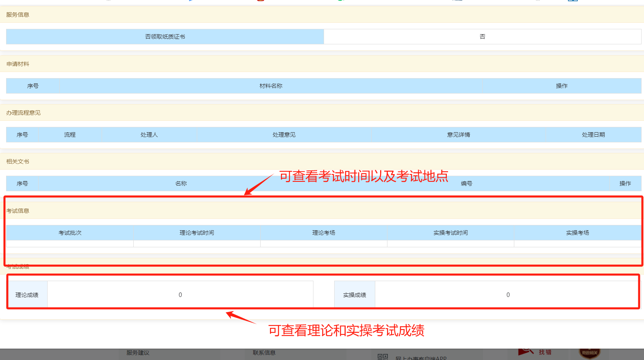Click the 实操考场 column header
The height and width of the screenshot is (360, 644).
[x=577, y=233]
